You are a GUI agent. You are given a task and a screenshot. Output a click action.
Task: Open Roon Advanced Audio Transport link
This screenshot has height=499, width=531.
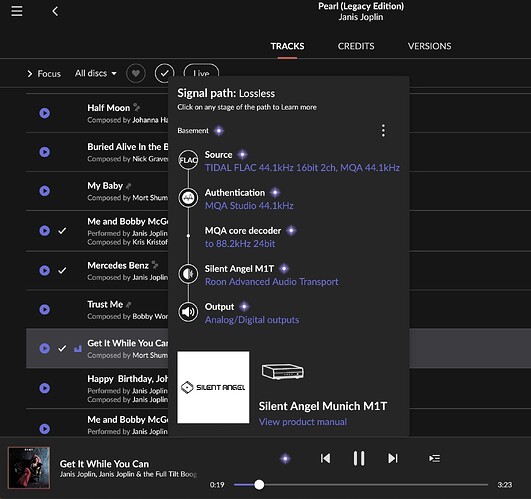pos(272,282)
